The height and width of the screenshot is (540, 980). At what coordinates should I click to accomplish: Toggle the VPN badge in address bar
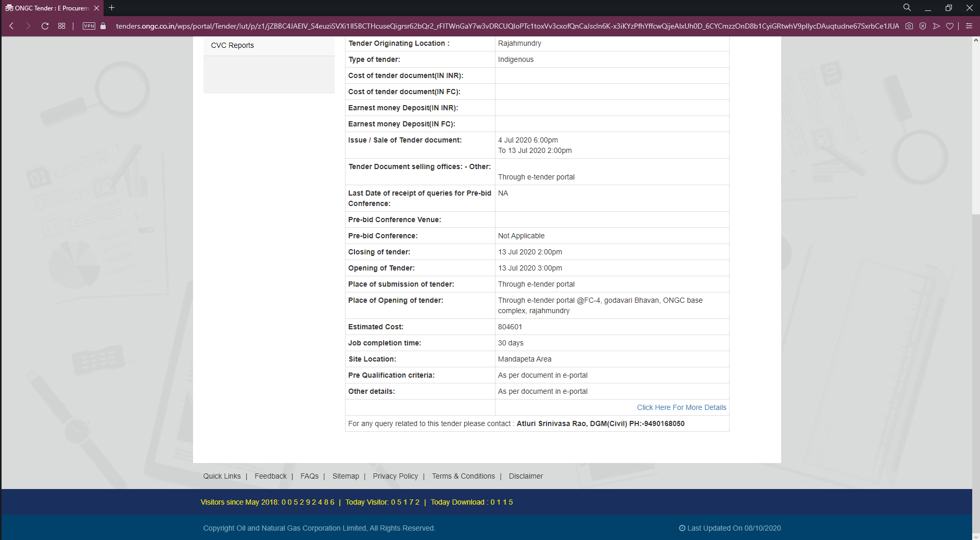89,26
